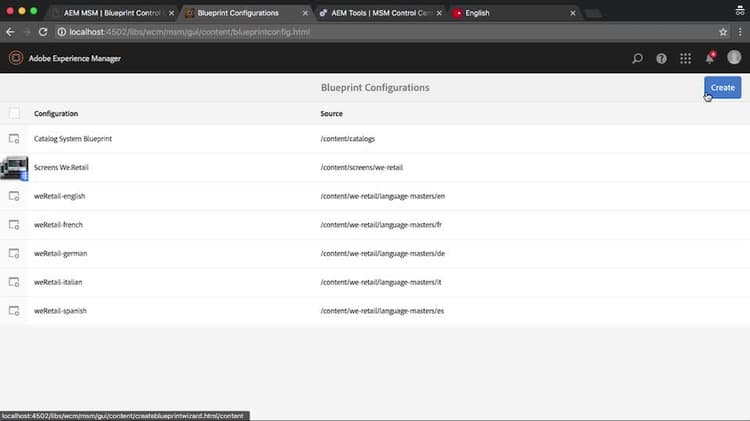Open the weRetail-italian configuration

[x=58, y=282]
